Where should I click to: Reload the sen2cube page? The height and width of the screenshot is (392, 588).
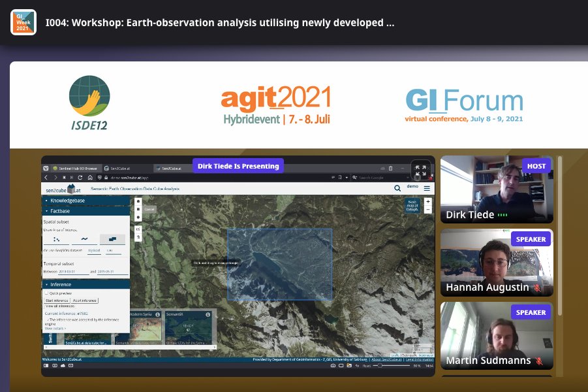[80, 178]
